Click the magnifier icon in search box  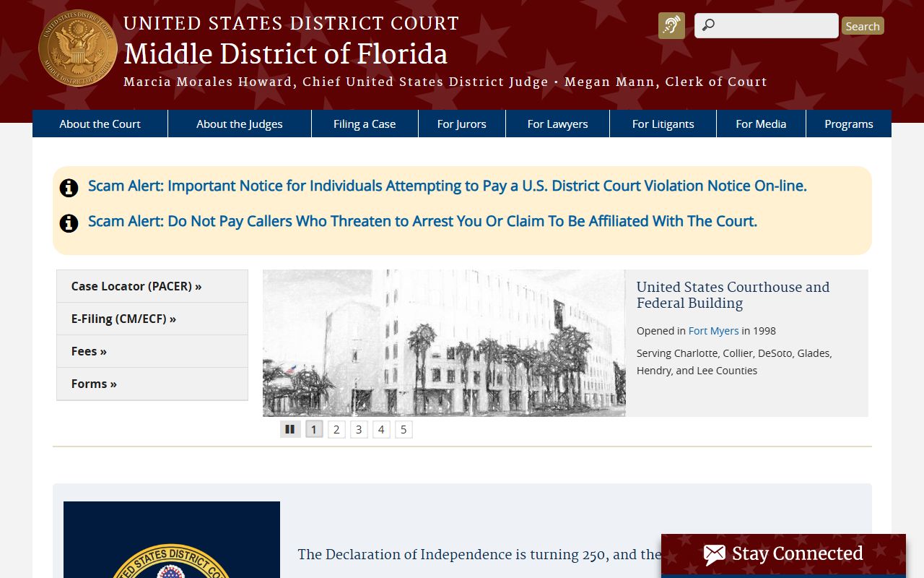pyautogui.click(x=708, y=26)
